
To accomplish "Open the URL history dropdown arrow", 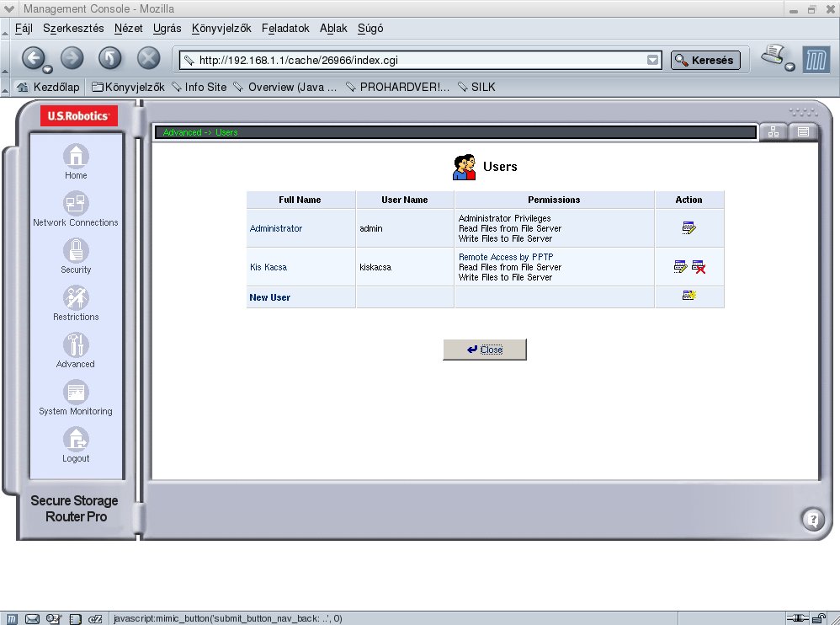I will (x=652, y=60).
